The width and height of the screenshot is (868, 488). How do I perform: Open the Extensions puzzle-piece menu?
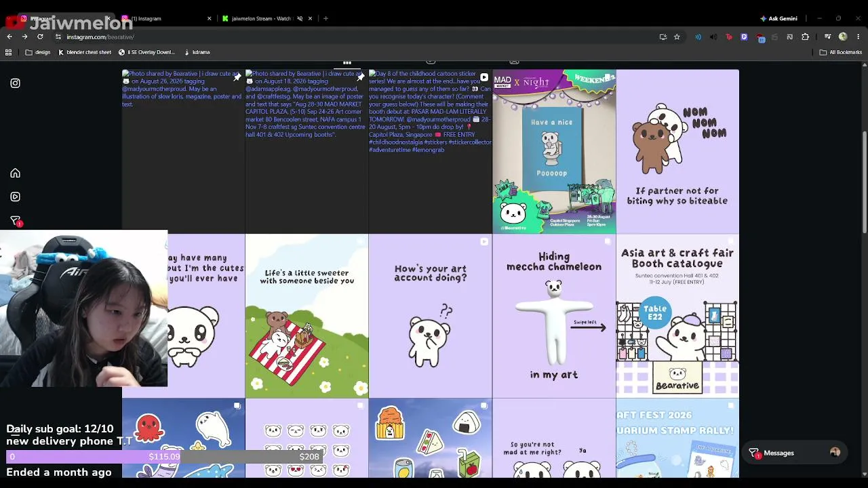click(806, 37)
